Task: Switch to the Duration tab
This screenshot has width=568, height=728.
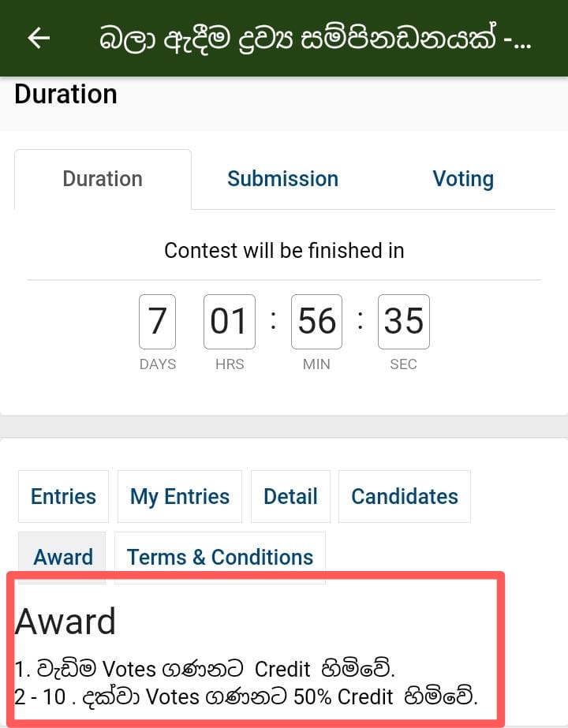Action: point(103,179)
